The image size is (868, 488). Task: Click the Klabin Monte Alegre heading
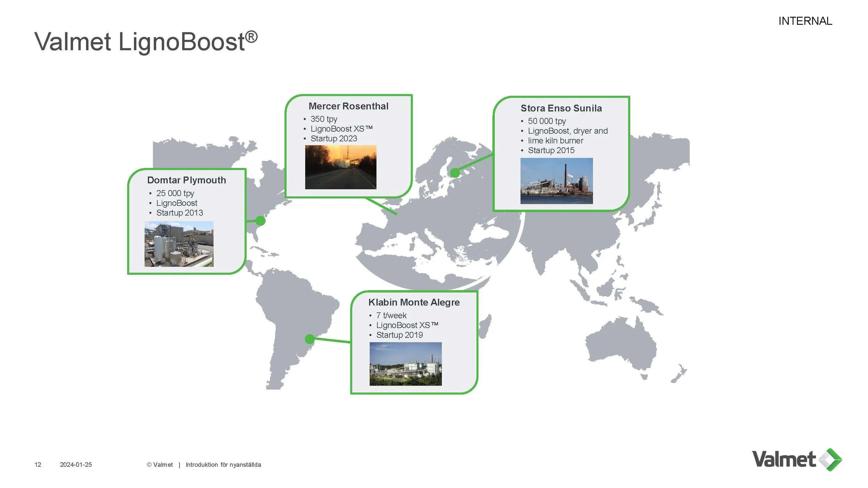click(414, 303)
